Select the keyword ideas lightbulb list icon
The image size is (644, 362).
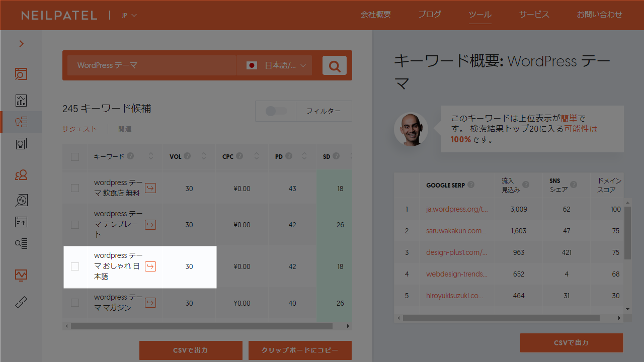21,122
